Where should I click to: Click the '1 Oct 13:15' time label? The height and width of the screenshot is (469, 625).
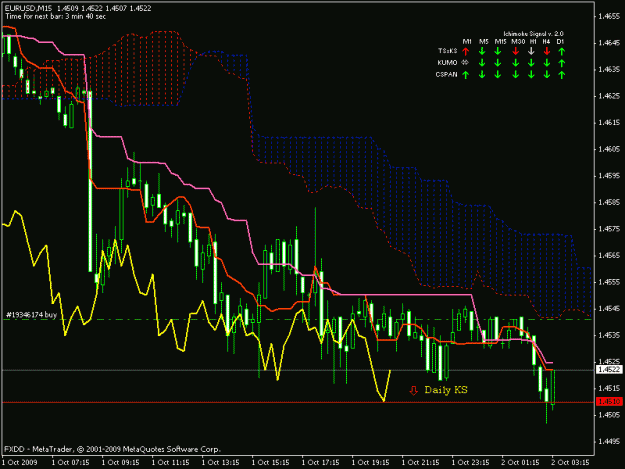pos(220,463)
